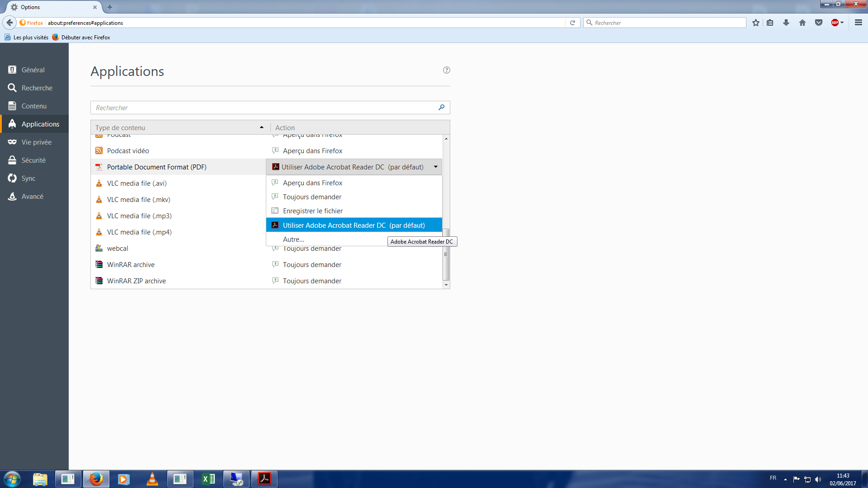868x488 pixels.
Task: Open the volume control in system tray
Action: (x=818, y=479)
